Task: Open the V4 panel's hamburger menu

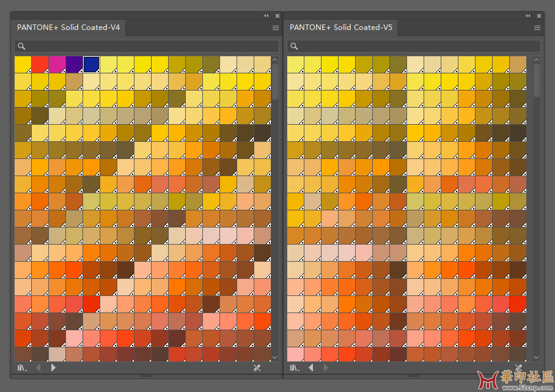Action: 276,28
